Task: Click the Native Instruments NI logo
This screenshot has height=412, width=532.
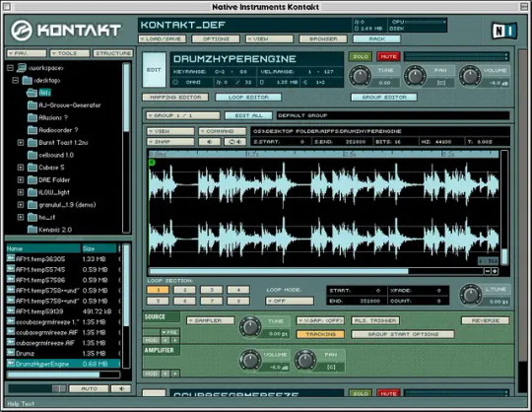Action: pos(504,31)
